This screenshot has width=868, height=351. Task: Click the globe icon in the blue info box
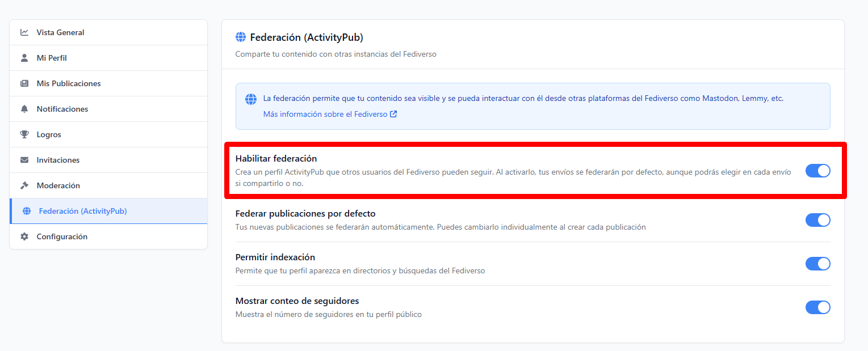[251, 99]
